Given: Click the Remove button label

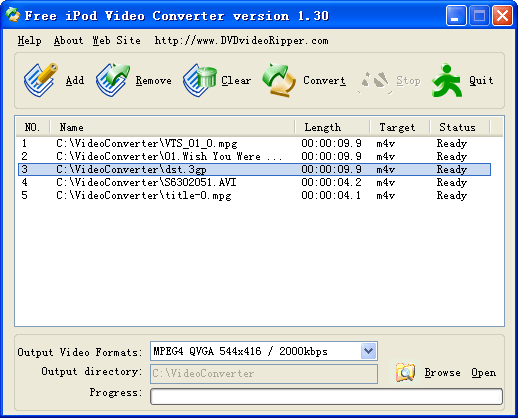Looking at the screenshot, I should click(153, 80).
